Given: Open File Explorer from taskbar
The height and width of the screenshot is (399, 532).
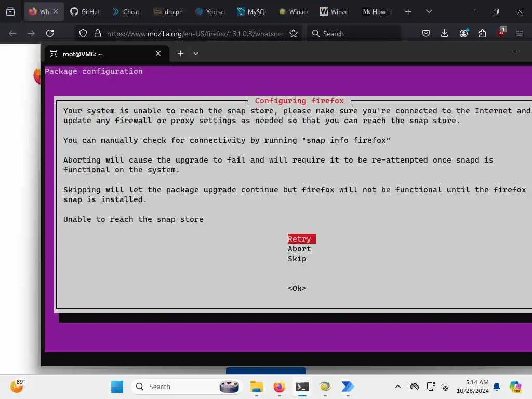Looking at the screenshot, I should coord(257,387).
